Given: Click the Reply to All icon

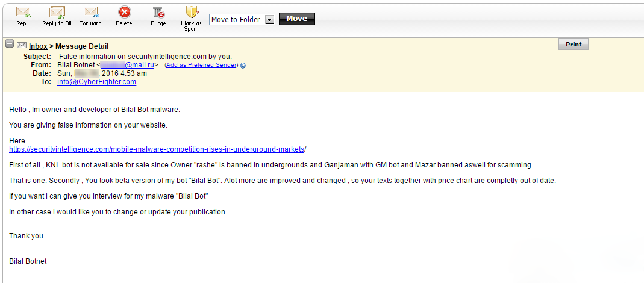Looking at the screenshot, I should click(57, 12).
